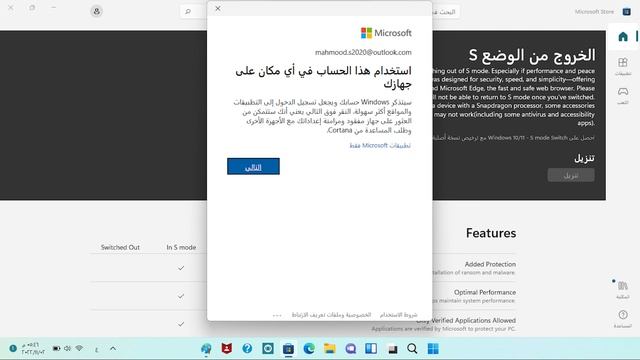Open the taskbar Search magnifier

tap(412, 349)
